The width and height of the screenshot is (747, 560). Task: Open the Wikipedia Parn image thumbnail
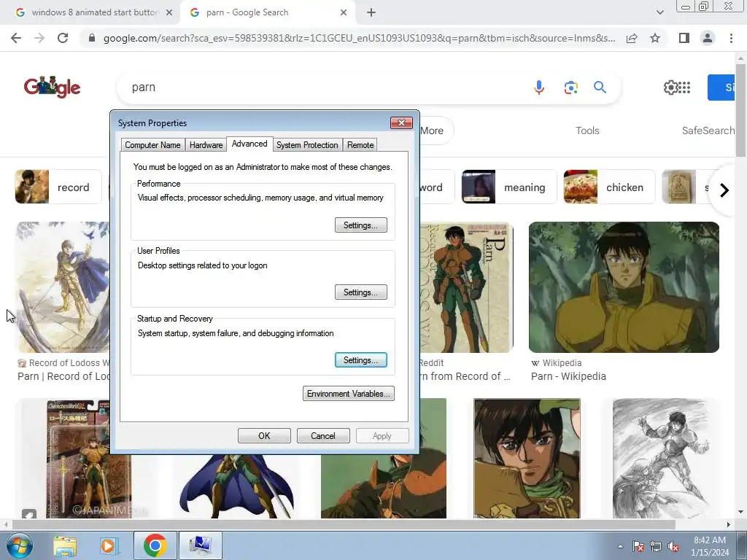[x=624, y=287]
